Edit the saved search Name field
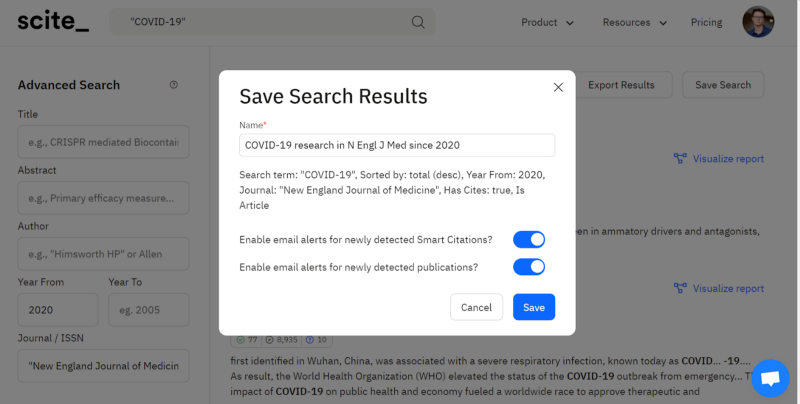The image size is (800, 404). (x=397, y=145)
